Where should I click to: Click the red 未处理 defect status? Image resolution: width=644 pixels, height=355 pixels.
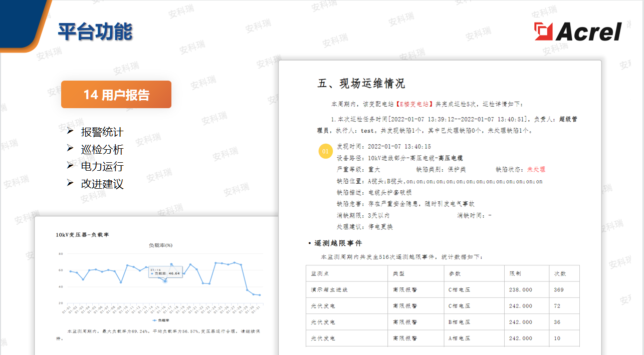pos(536,170)
